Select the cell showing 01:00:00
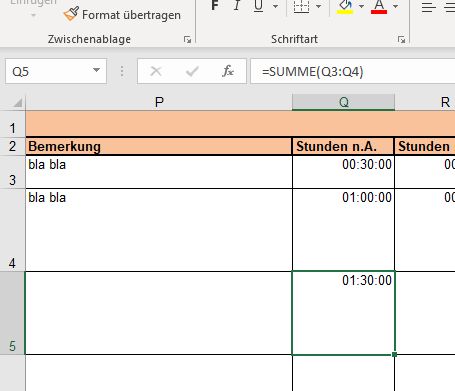This screenshot has width=455, height=391. pos(343,230)
